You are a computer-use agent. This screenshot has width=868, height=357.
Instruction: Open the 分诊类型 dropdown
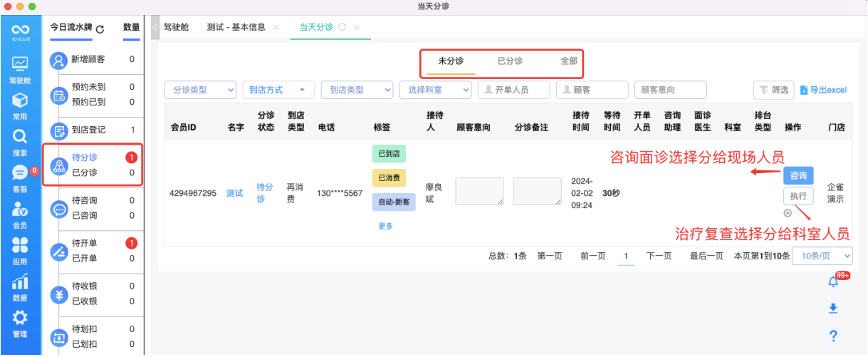coord(201,90)
